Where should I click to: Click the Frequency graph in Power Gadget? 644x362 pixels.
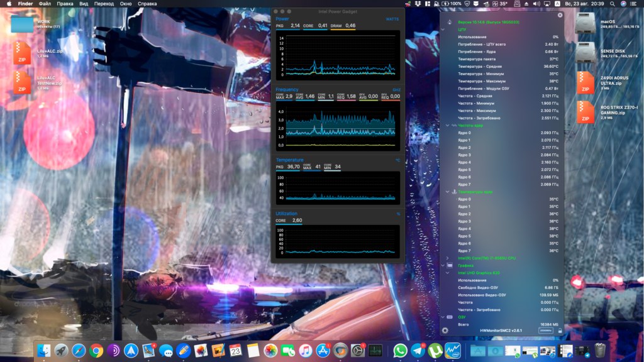[338, 126]
